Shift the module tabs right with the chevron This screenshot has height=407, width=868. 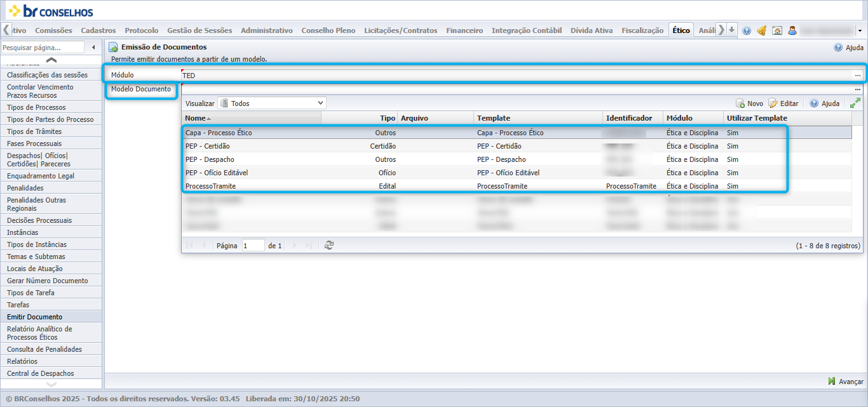pyautogui.click(x=721, y=30)
